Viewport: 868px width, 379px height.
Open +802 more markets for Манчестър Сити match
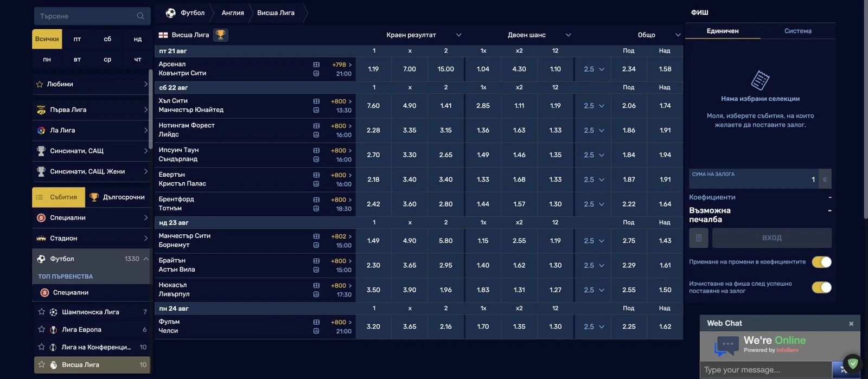coord(342,236)
